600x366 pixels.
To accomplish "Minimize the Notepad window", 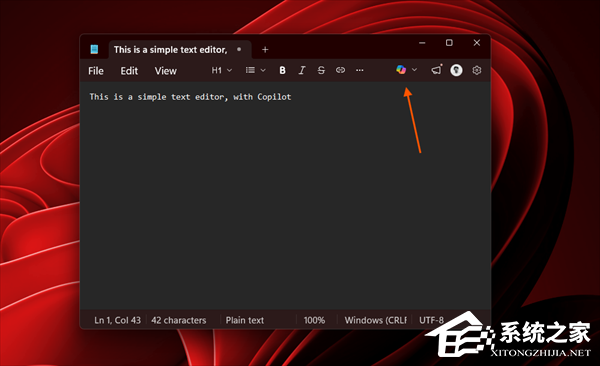I will coord(422,43).
